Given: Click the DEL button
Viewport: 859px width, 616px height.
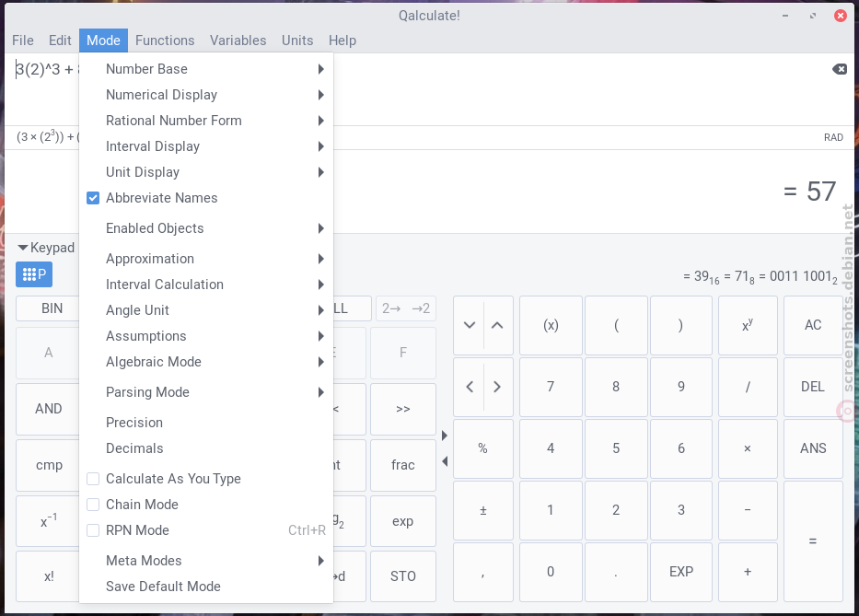Looking at the screenshot, I should pyautogui.click(x=813, y=387).
